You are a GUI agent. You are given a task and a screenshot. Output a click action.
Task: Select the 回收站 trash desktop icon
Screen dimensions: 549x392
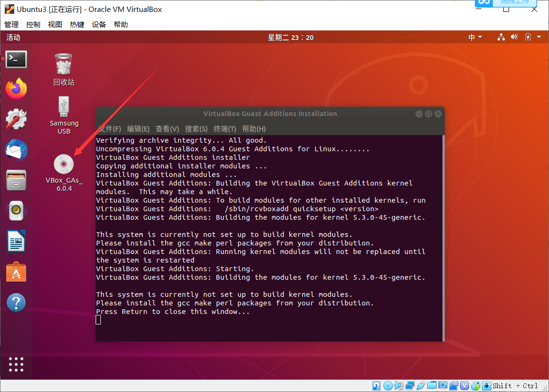click(64, 69)
